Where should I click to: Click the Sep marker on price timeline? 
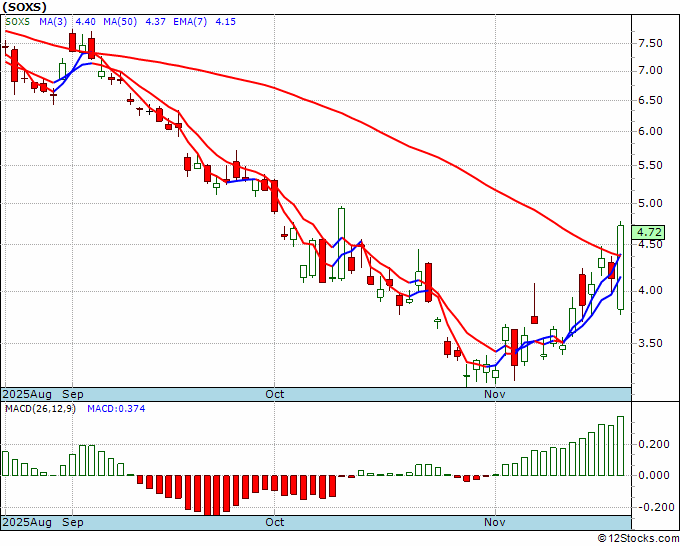73,394
